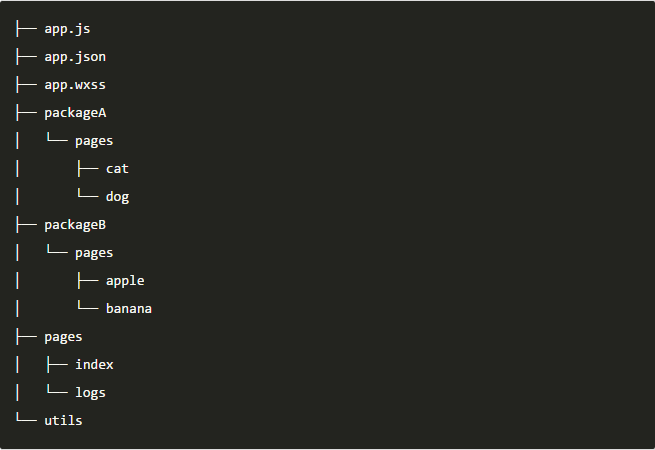Select the dog page entry
The width and height of the screenshot is (655, 450).
pyautogui.click(x=117, y=197)
